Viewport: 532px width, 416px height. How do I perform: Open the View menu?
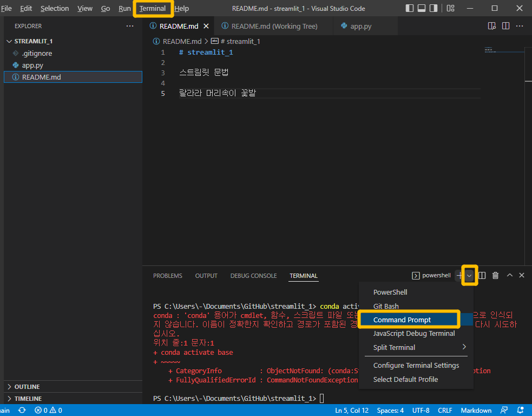coord(85,9)
